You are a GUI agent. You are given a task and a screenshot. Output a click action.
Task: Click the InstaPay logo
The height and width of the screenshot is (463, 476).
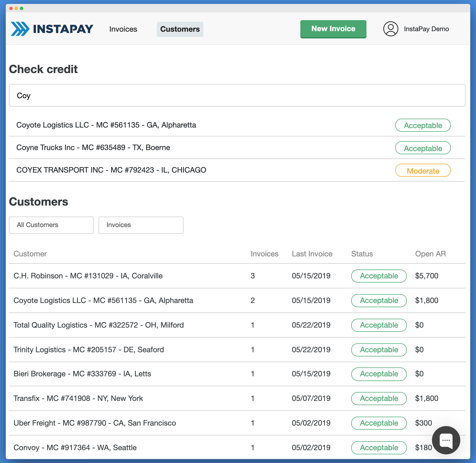click(52, 29)
